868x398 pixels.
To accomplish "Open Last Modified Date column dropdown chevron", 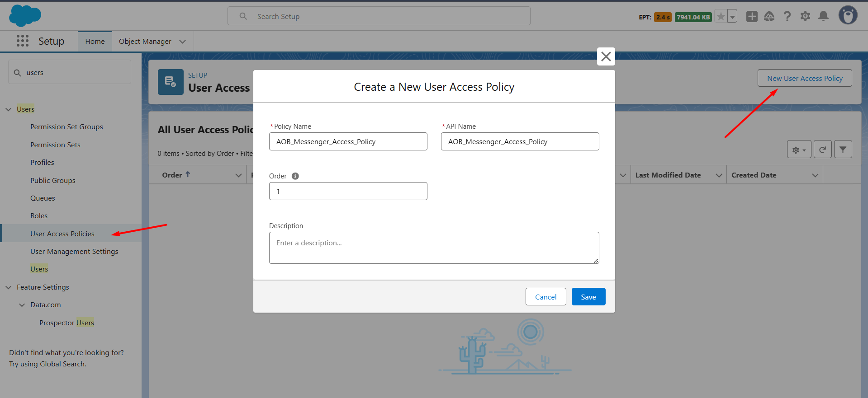I will point(719,175).
